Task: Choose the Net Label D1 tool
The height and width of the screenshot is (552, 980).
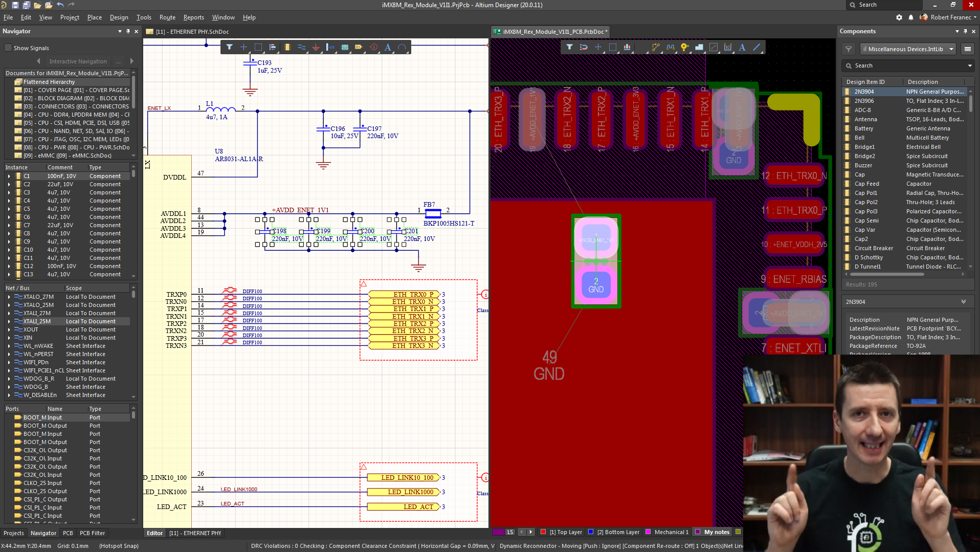Action: [x=359, y=48]
